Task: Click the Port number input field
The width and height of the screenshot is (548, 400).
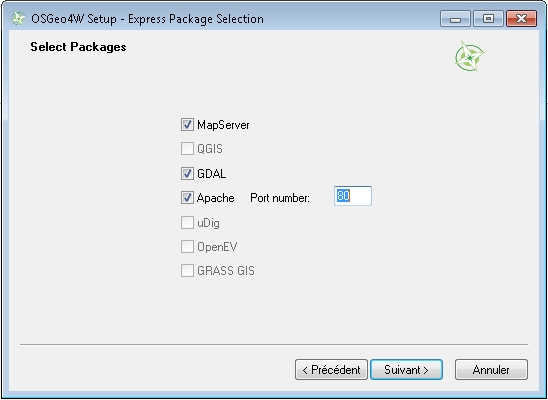Action: coord(353,196)
